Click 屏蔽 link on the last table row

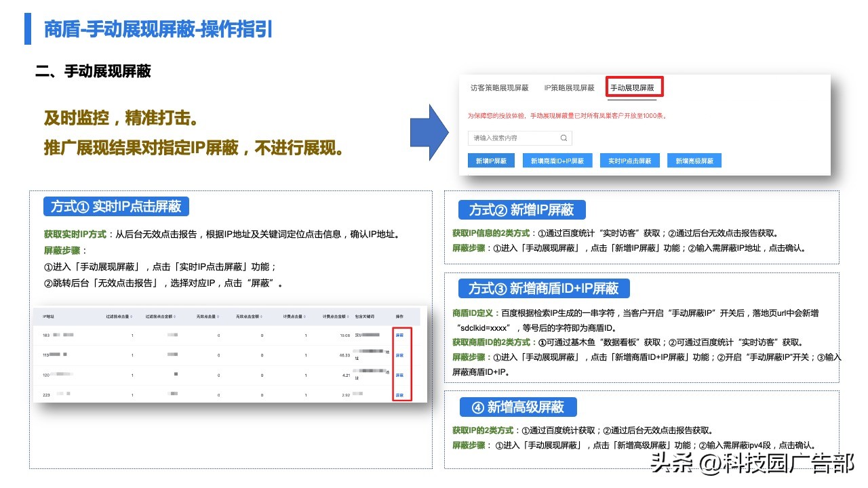click(x=400, y=394)
